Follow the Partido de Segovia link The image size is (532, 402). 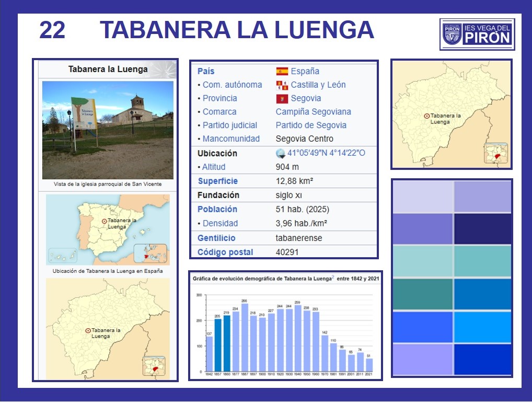coord(310,125)
